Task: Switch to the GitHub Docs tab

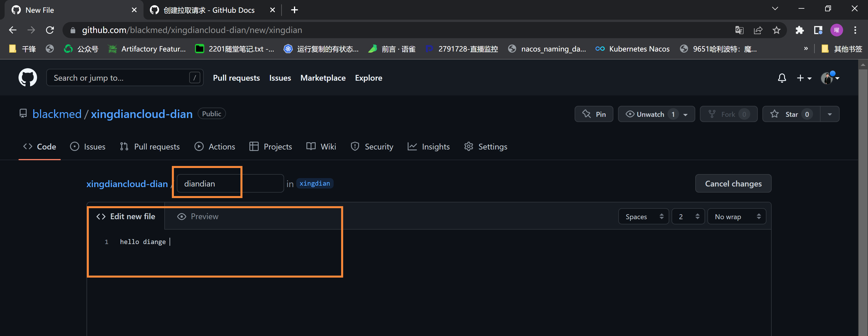Action: [208, 10]
